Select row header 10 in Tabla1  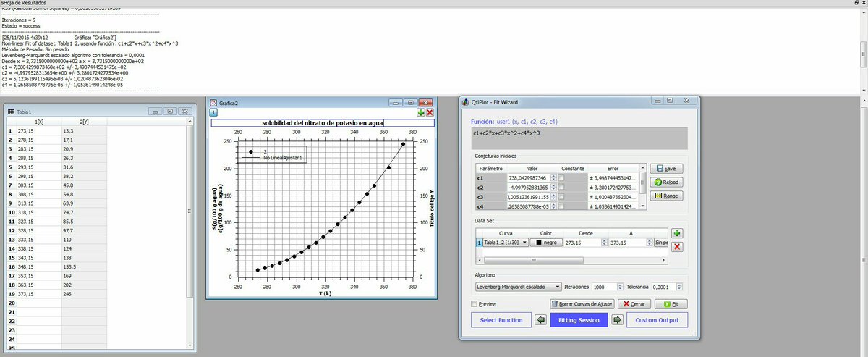[x=11, y=214]
